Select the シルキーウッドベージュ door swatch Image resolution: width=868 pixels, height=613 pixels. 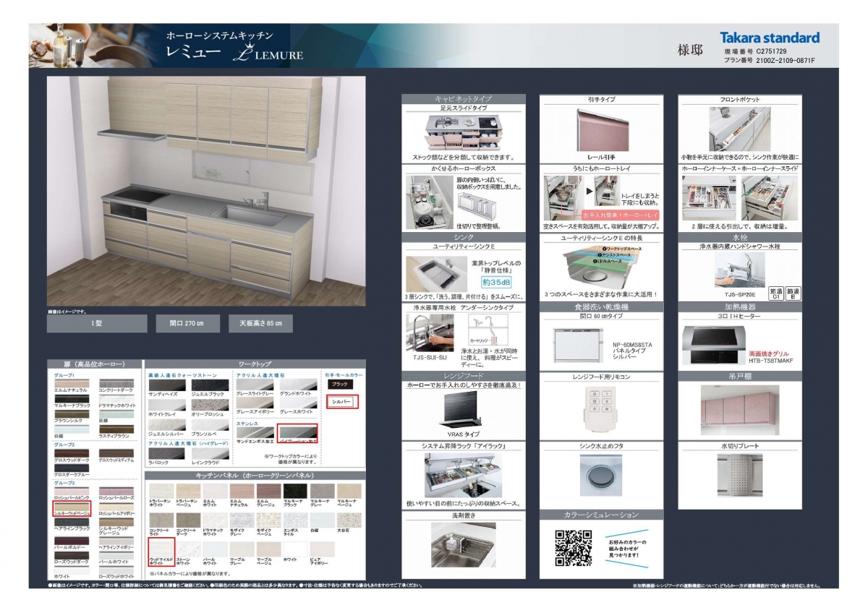tap(72, 507)
